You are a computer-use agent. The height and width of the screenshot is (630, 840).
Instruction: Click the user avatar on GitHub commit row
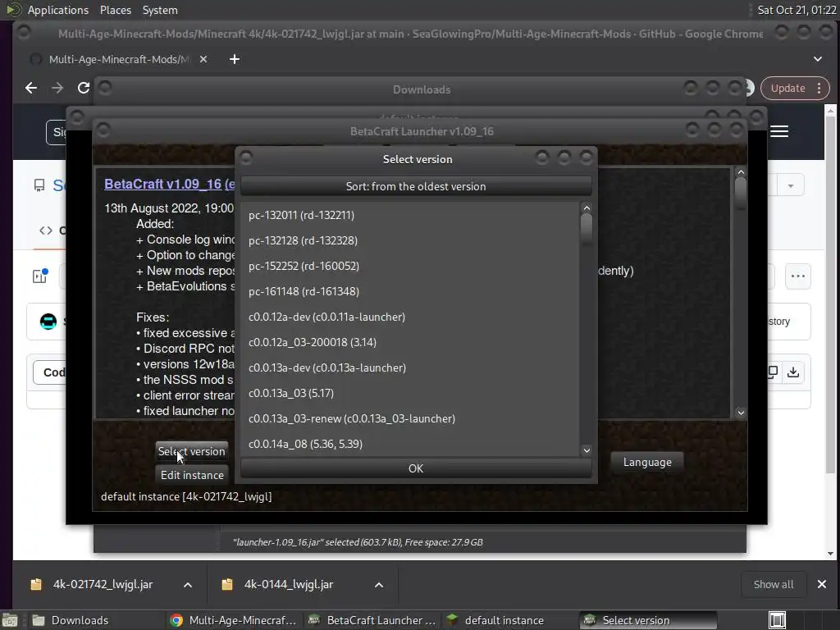pos(48,322)
